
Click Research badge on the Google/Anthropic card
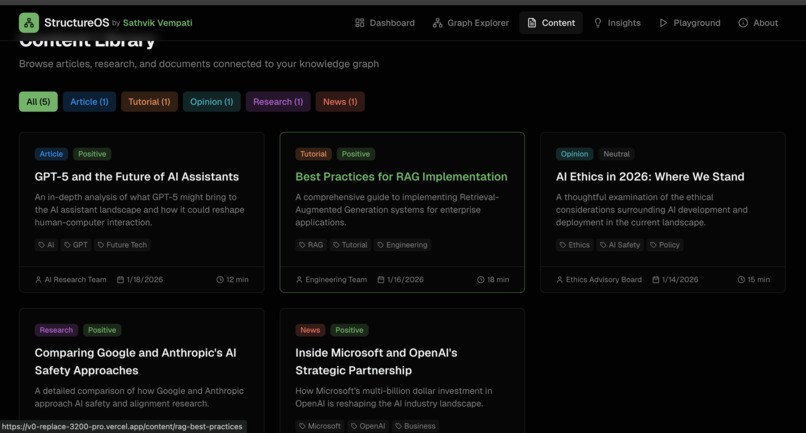coord(56,330)
